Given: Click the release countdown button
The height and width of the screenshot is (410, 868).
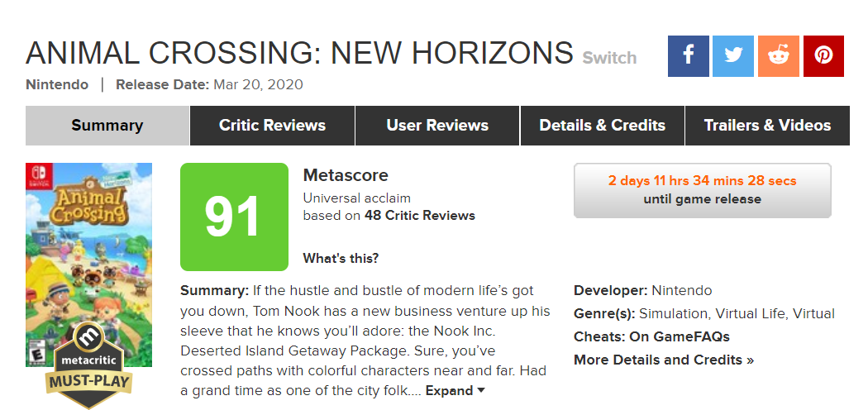Looking at the screenshot, I should pos(702,190).
